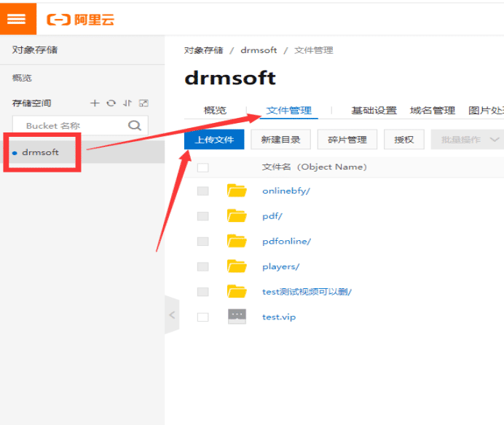This screenshot has width=504, height=425.
Task: Click the 碎片管理 button
Action: click(x=347, y=140)
